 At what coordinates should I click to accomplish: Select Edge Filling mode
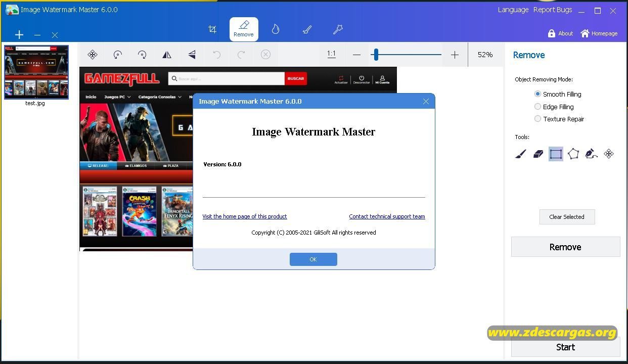(554, 107)
